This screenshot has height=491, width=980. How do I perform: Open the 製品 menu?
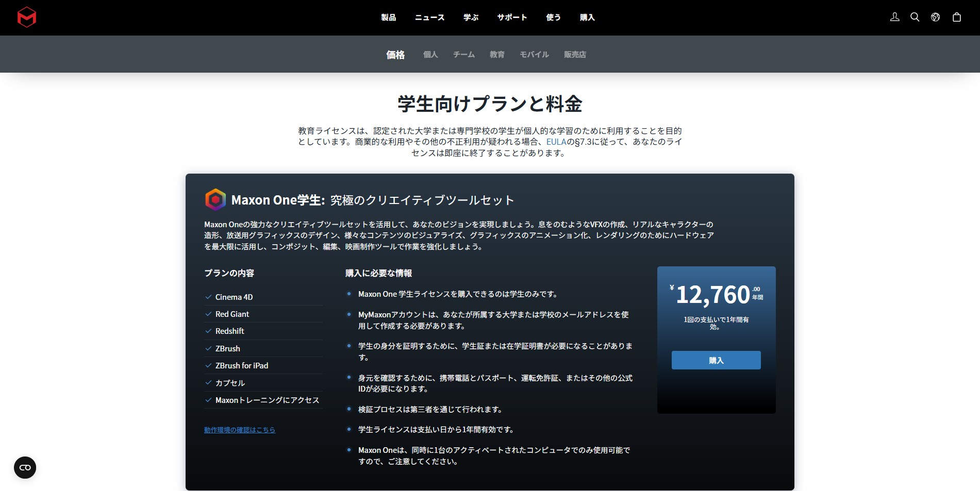pyautogui.click(x=388, y=17)
